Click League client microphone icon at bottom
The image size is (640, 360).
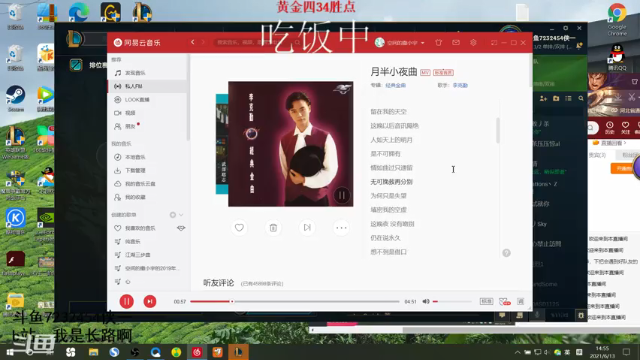point(537,315)
